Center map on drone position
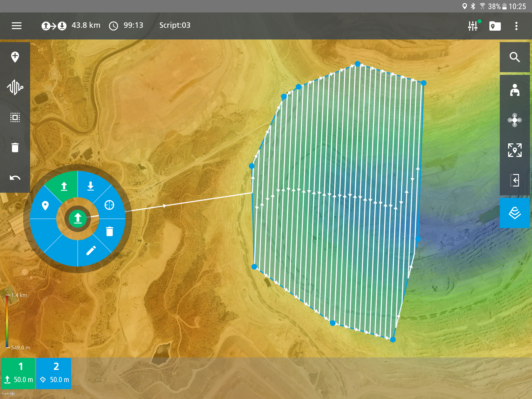Viewport: 532px width, 399px height. point(515,120)
